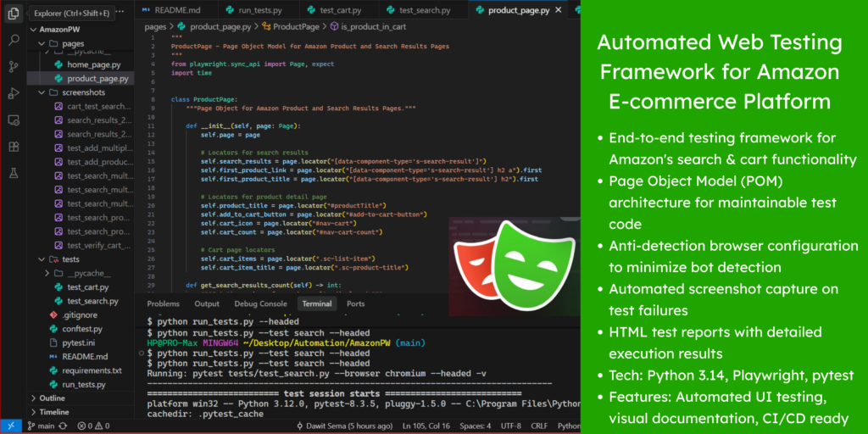This screenshot has height=434, width=868.
Task: Open home_page.py in Explorer tree
Action: coord(80,64)
